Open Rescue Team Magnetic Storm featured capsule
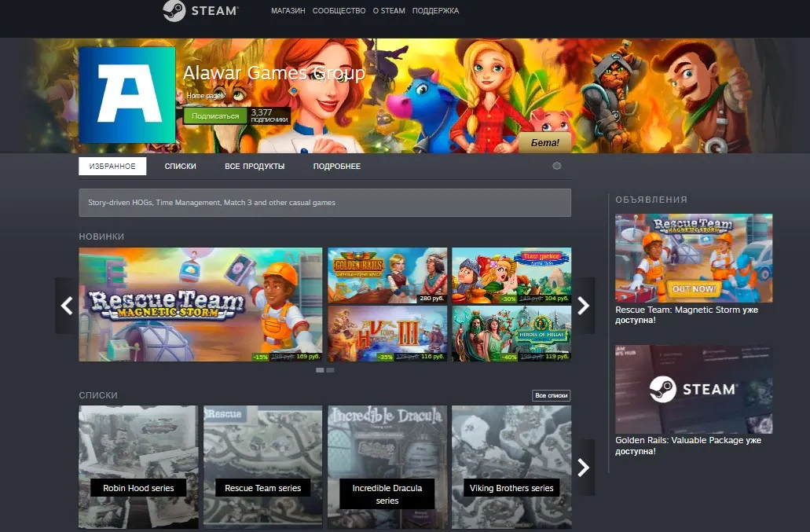Screen dimensions: 810x532 click(x=200, y=304)
